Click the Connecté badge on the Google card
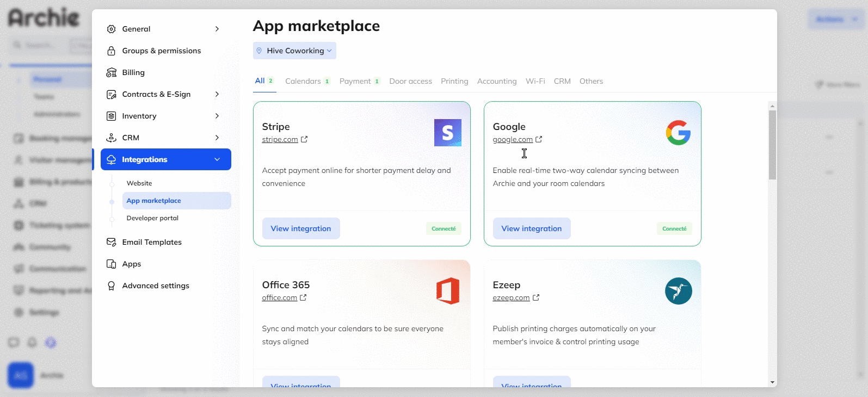 [x=674, y=228]
